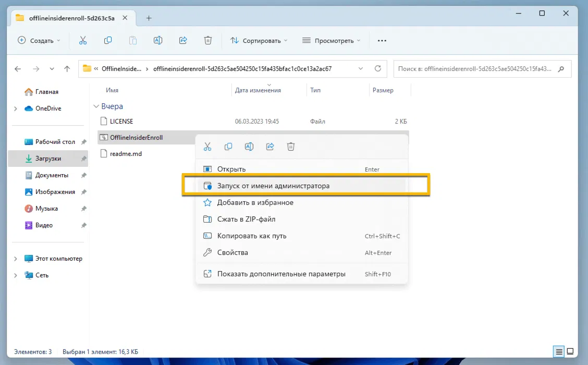This screenshot has height=365, width=588.
Task: Open the recent locations chevron
Action: pyautogui.click(x=52, y=69)
